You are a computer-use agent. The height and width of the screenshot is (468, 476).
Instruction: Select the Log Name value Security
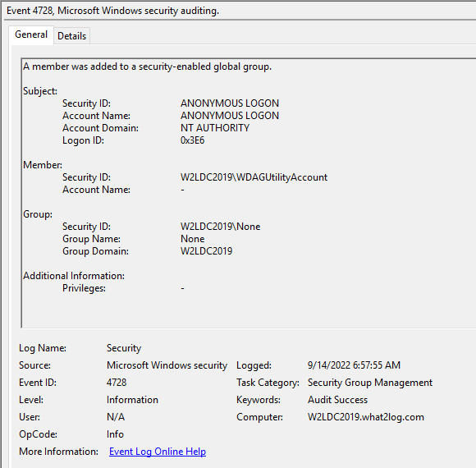pos(124,348)
